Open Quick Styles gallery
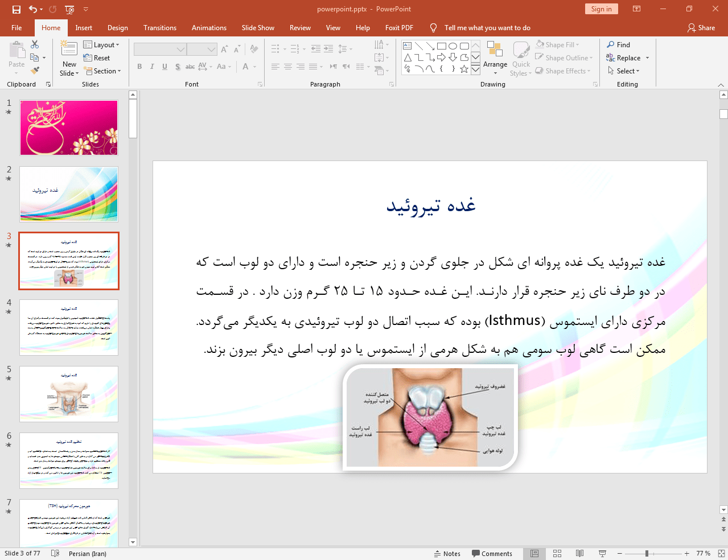This screenshot has height=560, width=728. click(x=521, y=58)
